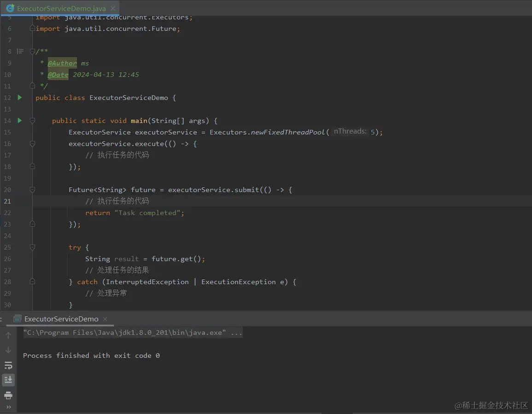Click the main method name

click(x=139, y=121)
